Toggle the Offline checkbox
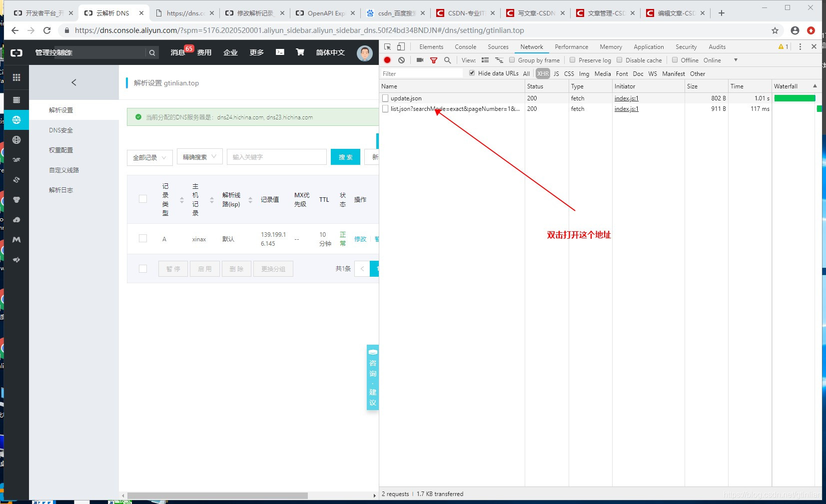Viewport: 826px width, 504px height. (675, 60)
